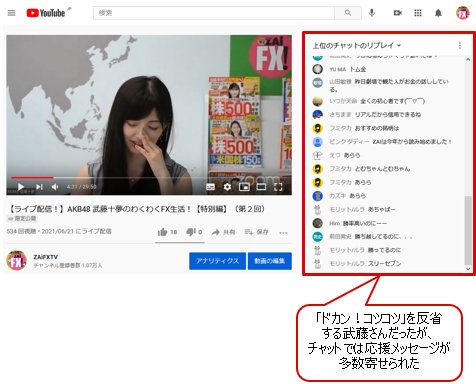
Task: Select the message おすすめの銘柄は
Action: (377, 128)
